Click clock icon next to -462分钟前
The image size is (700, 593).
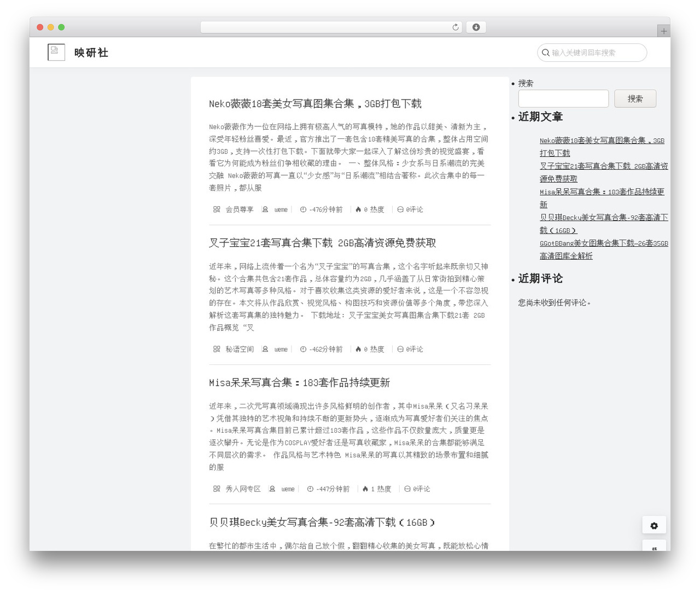(x=303, y=349)
